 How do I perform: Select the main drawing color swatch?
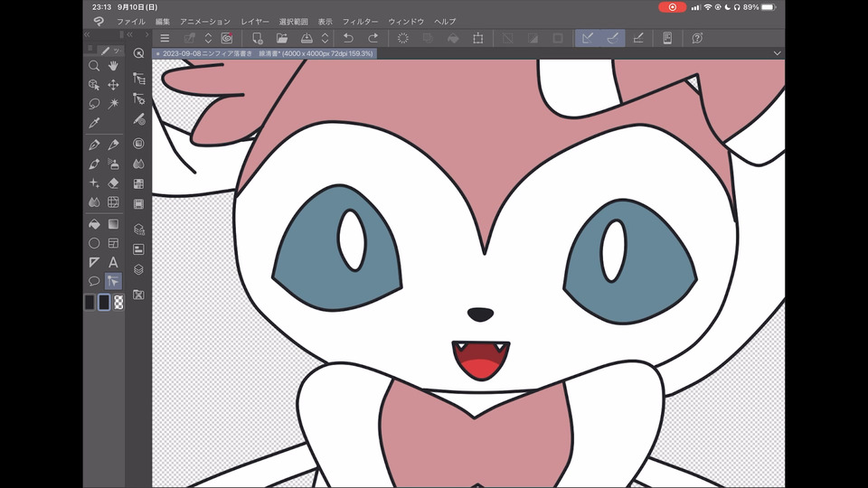[90, 303]
